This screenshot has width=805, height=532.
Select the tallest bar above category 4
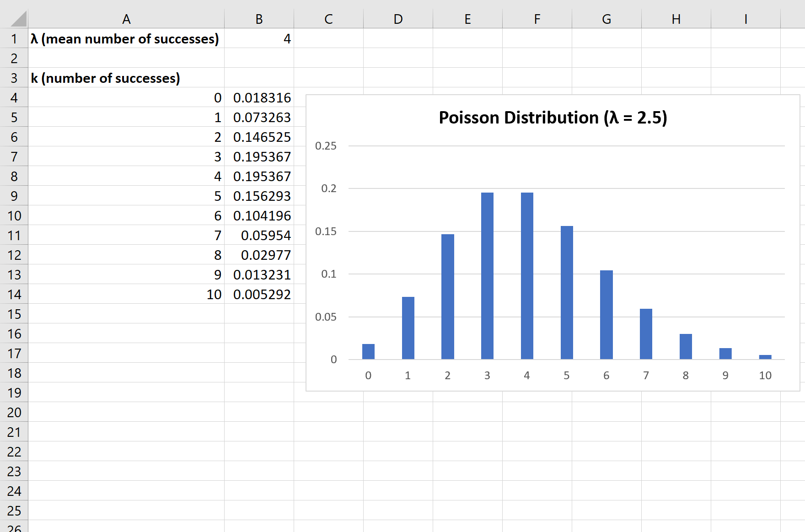click(527, 274)
